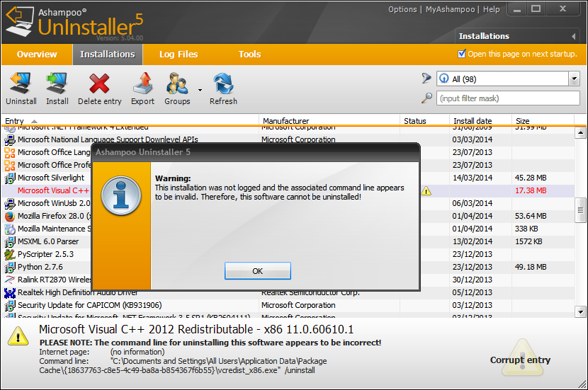The width and height of the screenshot is (588, 390).
Task: Click the magnifier icon beside filter mask
Action: pyautogui.click(x=426, y=98)
